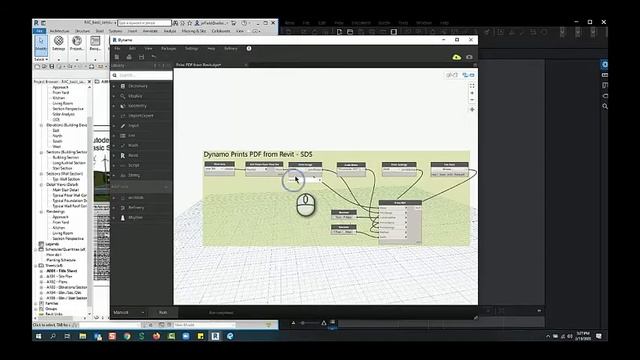Viewport: 640px width, 360px height.
Task: Open the File menu in Dynamo
Action: pyautogui.click(x=117, y=49)
